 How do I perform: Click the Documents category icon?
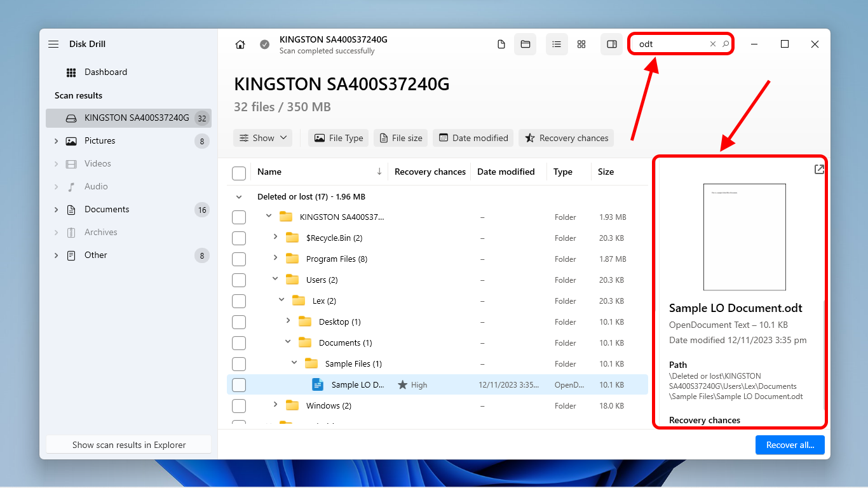click(x=71, y=210)
